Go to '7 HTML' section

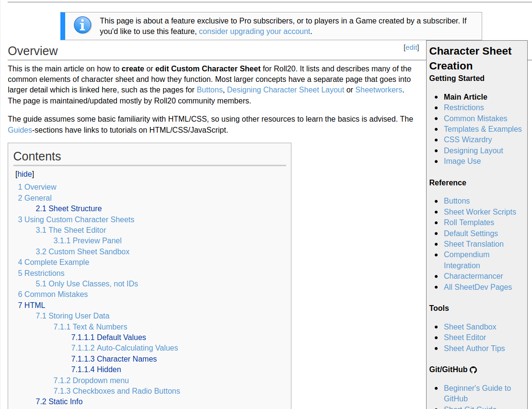[32, 305]
